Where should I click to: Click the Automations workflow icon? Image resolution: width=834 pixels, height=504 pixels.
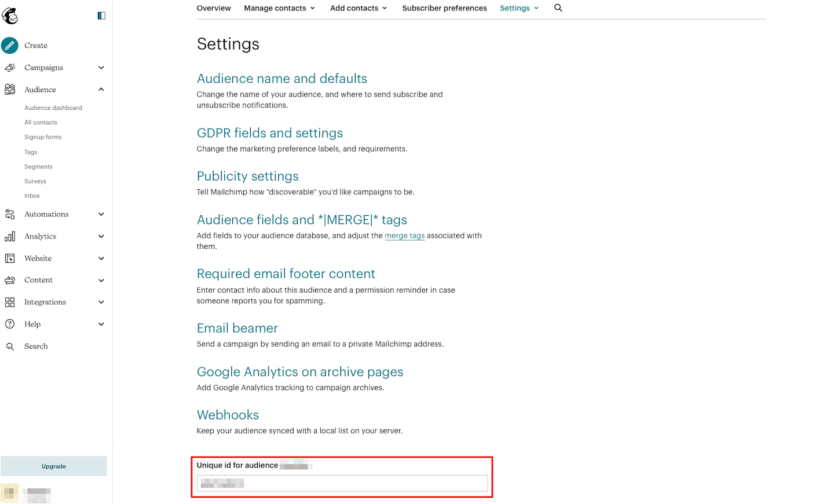tap(10, 215)
